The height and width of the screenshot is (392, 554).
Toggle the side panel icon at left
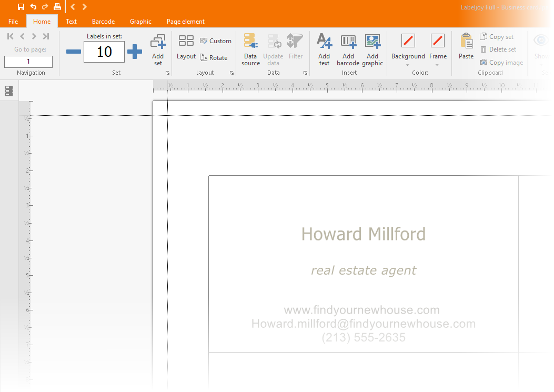tap(9, 91)
